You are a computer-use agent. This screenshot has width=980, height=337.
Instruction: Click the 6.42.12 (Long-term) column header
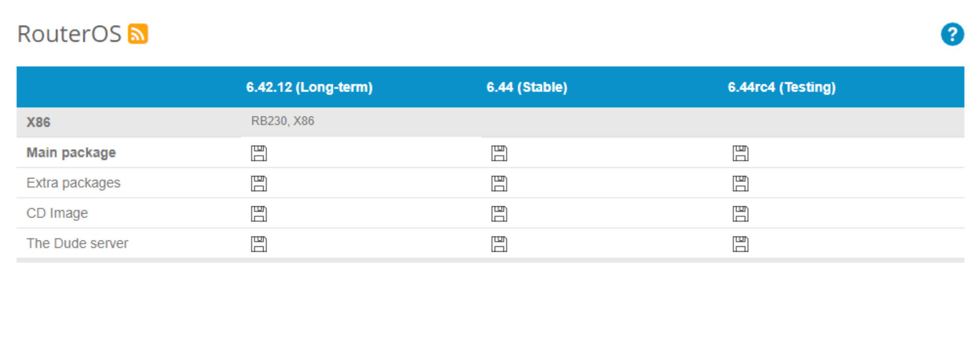tap(309, 87)
